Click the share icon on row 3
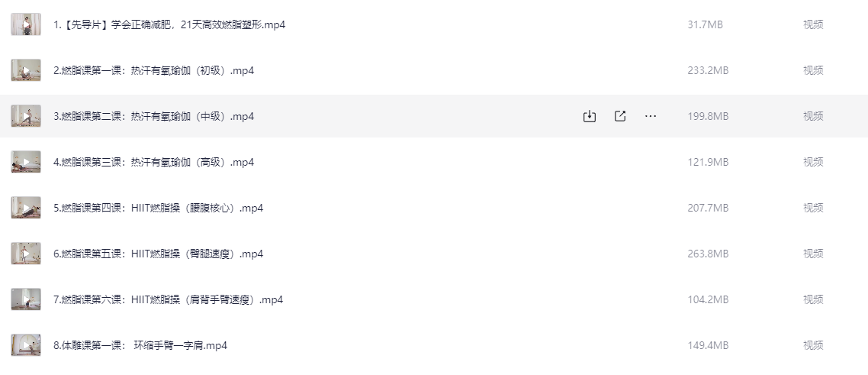Image resolution: width=868 pixels, height=375 pixels. (620, 116)
